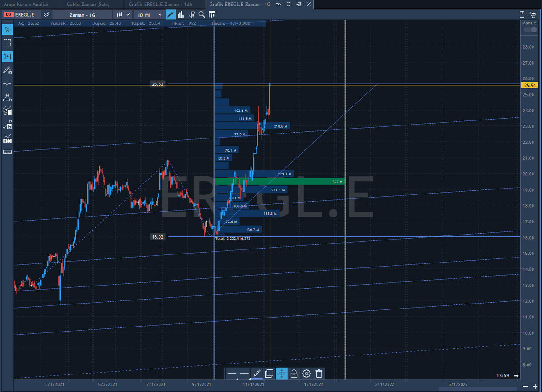
Task: Select the arrow pointer tool
Action: click(7, 29)
